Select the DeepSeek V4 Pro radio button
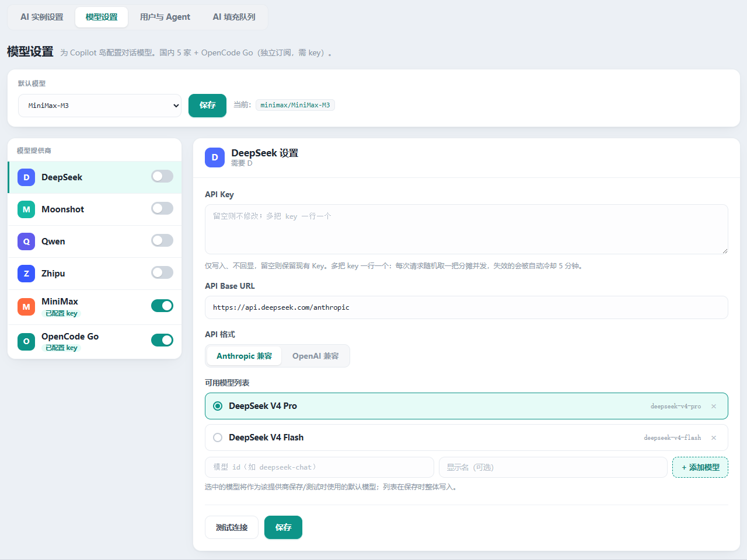The height and width of the screenshot is (560, 747). 218,406
